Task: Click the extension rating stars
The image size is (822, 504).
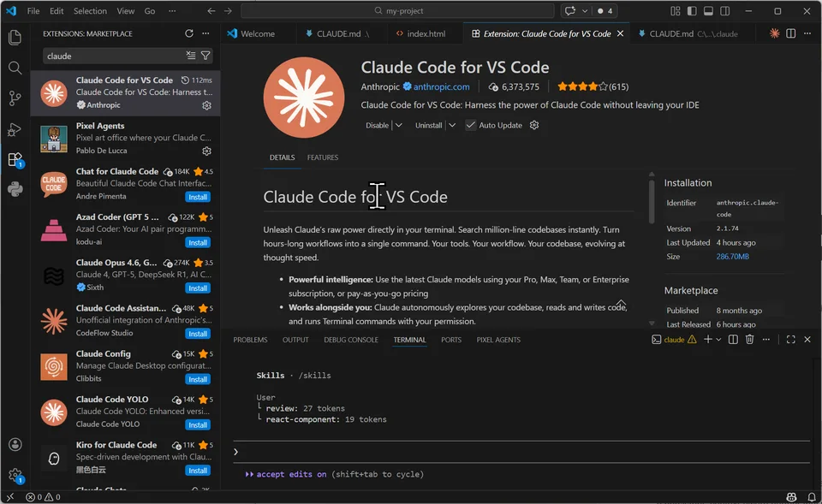Action: [582, 87]
